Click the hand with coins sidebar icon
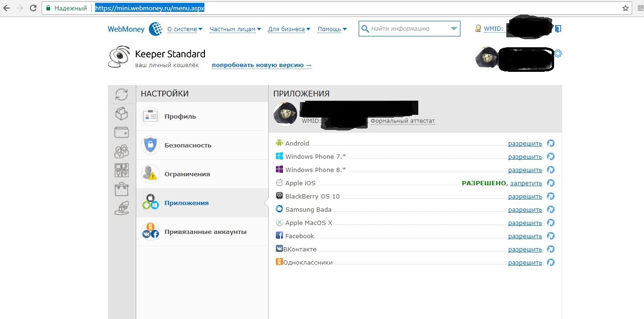The height and width of the screenshot is (319, 644). click(122, 208)
